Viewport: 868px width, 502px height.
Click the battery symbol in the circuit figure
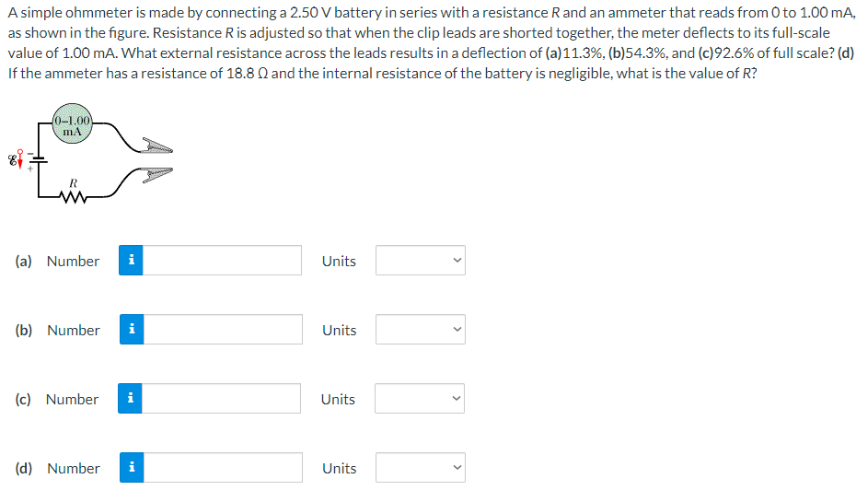(38, 159)
